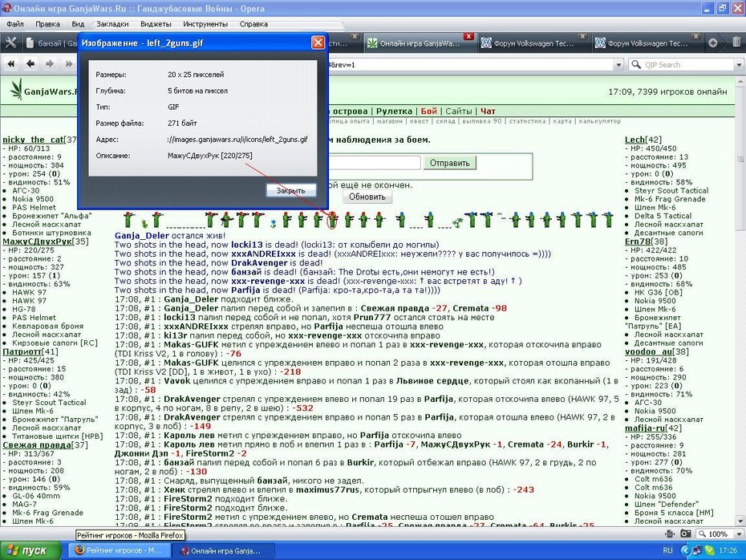Switch to Рейтинг игроков Firefox taskbar button
The image size is (746, 560).
tap(120, 550)
